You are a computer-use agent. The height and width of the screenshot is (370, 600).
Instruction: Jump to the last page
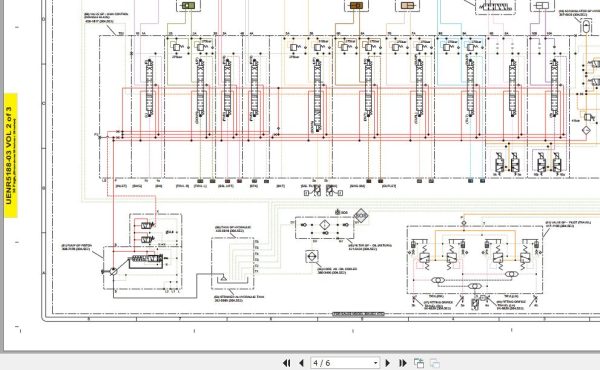point(403,363)
